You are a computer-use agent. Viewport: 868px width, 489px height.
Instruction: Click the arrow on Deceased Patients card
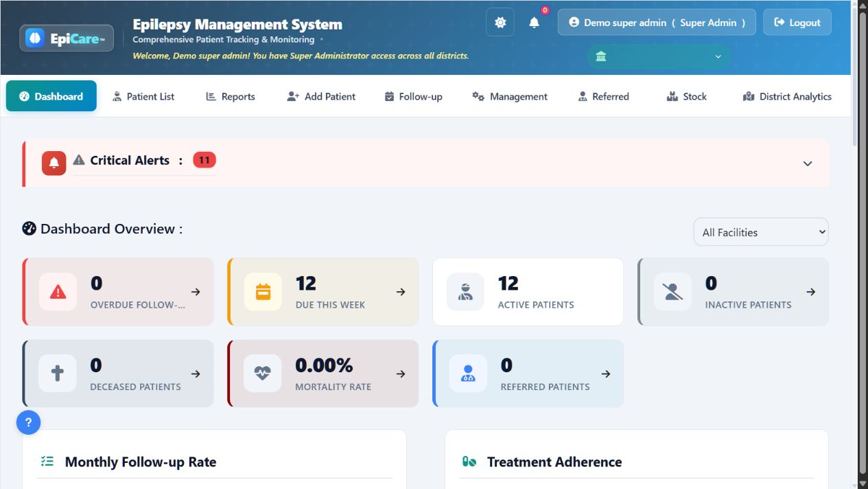(x=196, y=374)
